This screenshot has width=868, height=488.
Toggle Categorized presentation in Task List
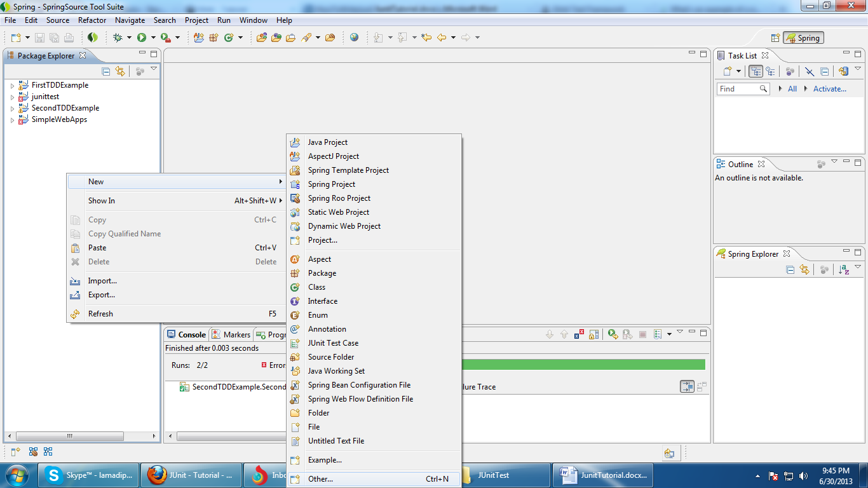tap(756, 71)
